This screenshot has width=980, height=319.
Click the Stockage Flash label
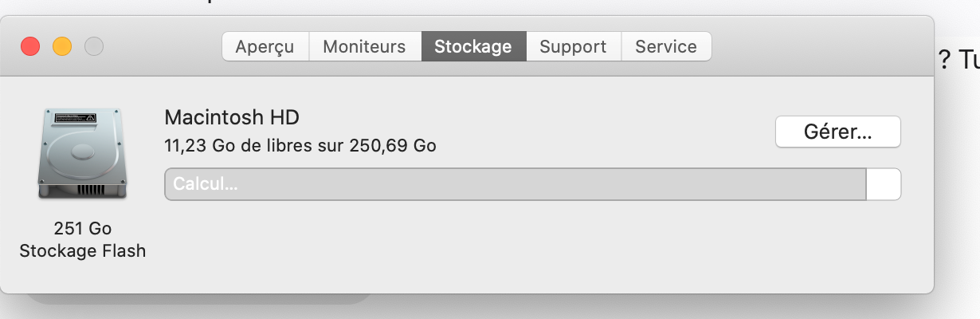click(x=82, y=251)
